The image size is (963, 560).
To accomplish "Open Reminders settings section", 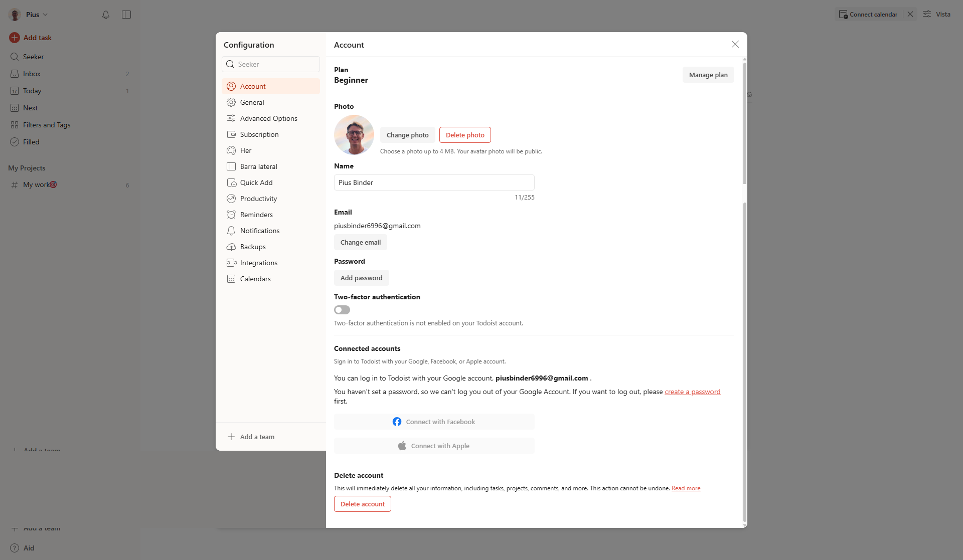I will pos(256,215).
